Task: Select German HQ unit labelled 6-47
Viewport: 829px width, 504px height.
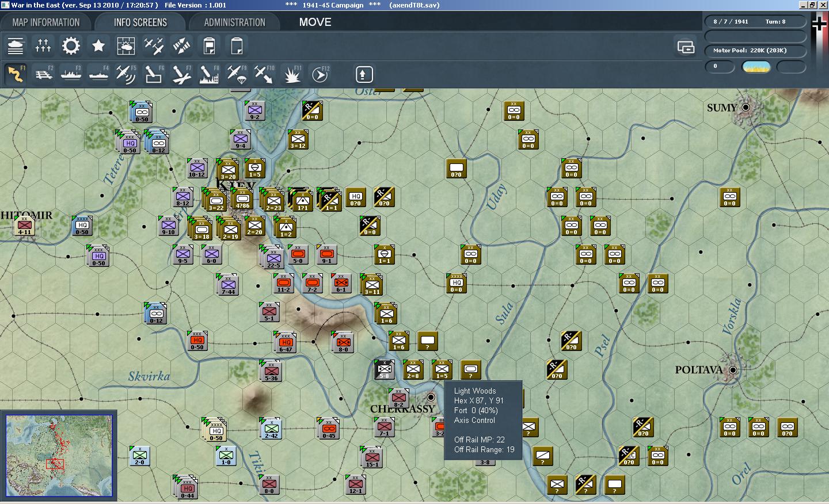Action: click(286, 342)
